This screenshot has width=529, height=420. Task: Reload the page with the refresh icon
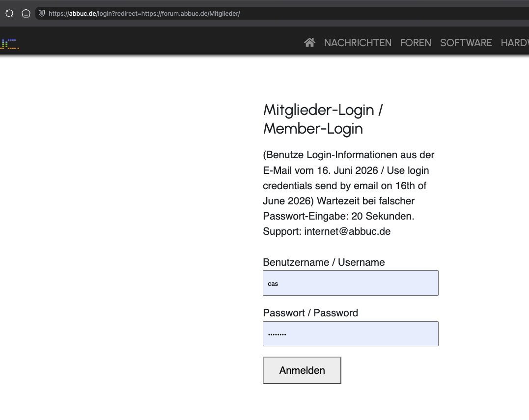tap(9, 13)
